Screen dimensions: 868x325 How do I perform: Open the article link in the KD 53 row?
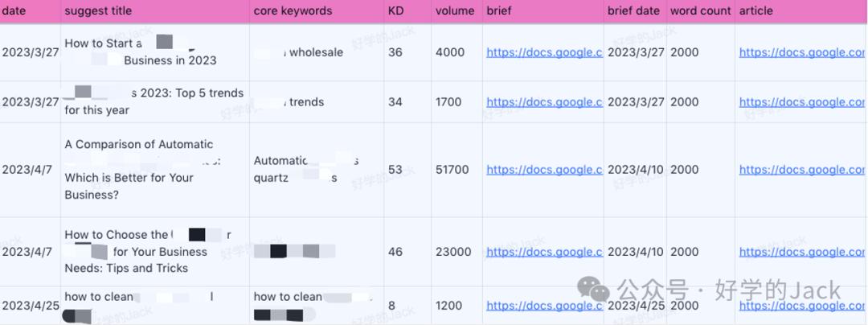click(802, 170)
